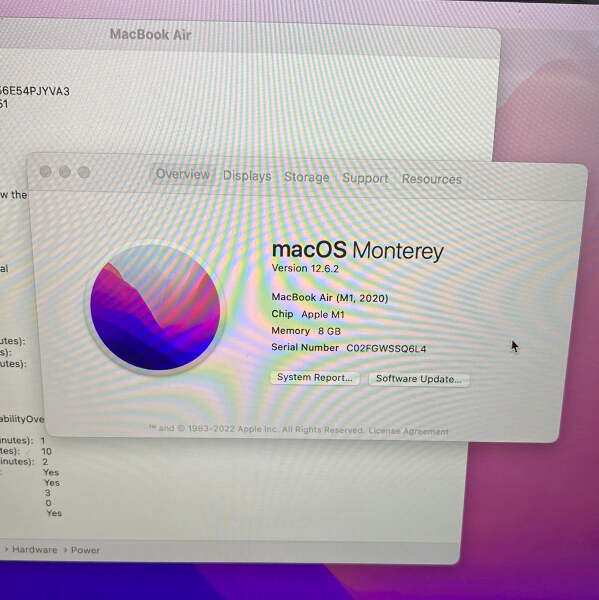
Task: Open System Report
Action: point(315,377)
